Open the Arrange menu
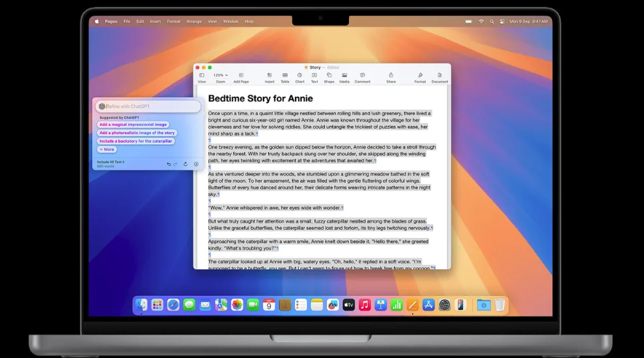This screenshot has width=644, height=358. point(194,21)
